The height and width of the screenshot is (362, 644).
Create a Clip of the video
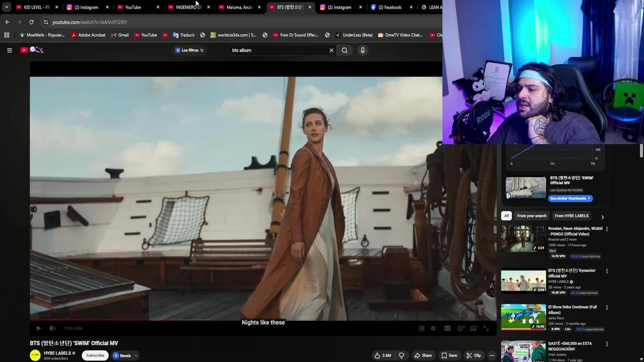(473, 355)
